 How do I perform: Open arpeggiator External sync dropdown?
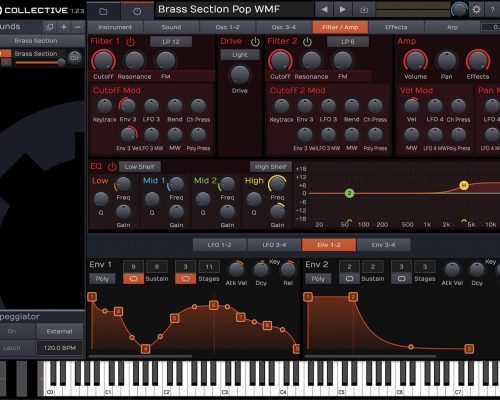[x=60, y=331]
